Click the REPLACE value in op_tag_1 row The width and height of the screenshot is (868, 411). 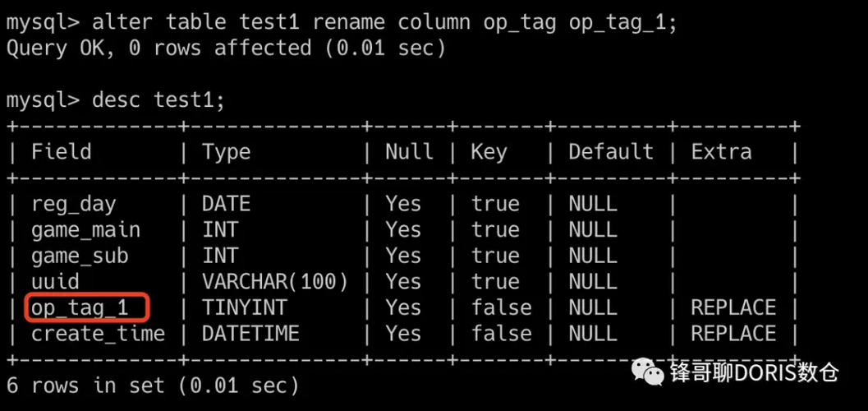pyautogui.click(x=733, y=307)
